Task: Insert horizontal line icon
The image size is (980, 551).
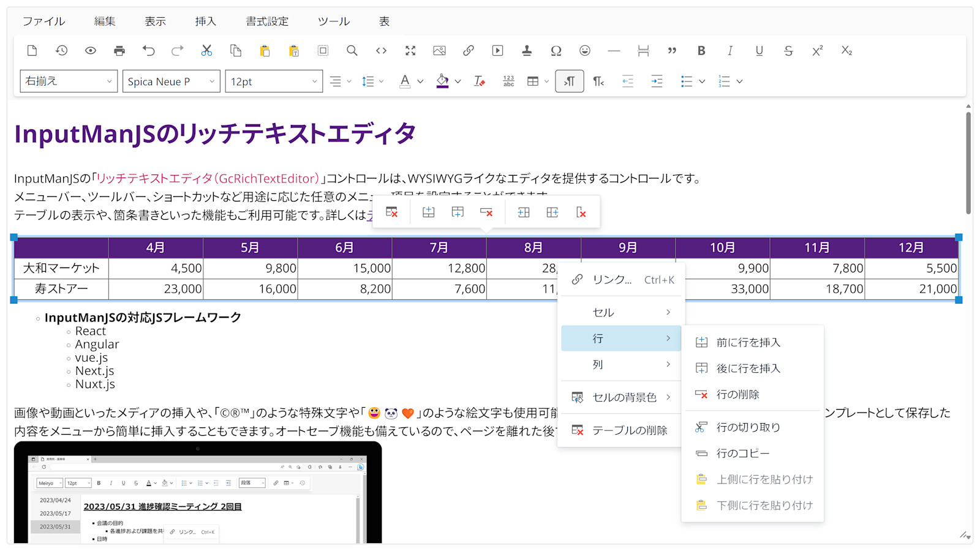Action: coord(614,51)
